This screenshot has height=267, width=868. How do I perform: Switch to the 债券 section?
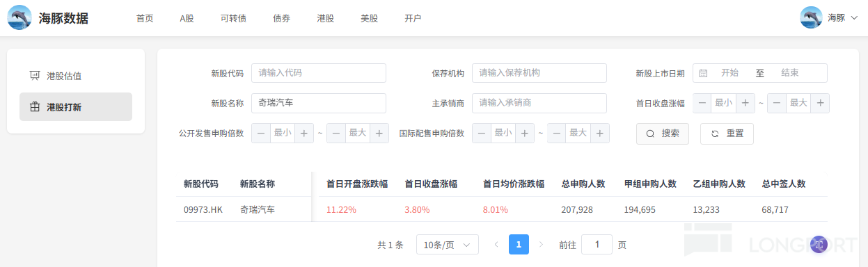pos(282,19)
